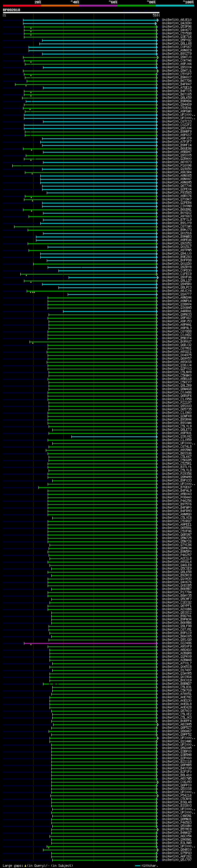
Task: Select hit label UniRef100_P54216
Action: coord(177,795)
